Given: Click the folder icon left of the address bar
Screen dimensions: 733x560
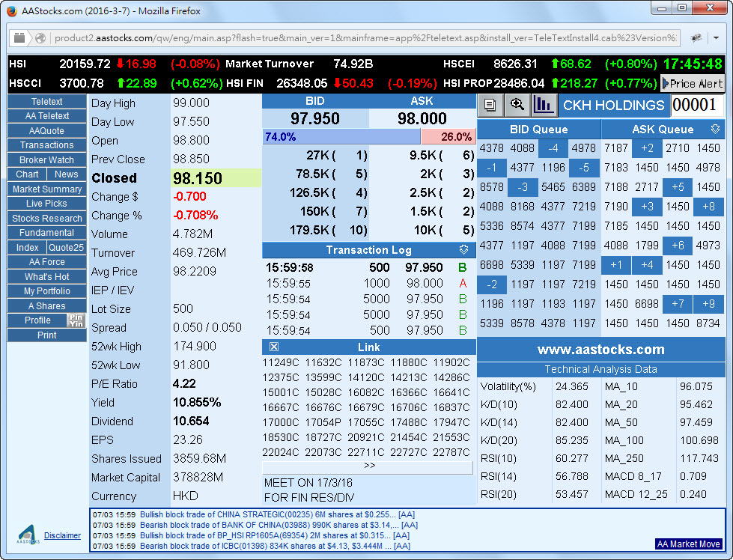Looking at the screenshot, I should click(x=19, y=38).
